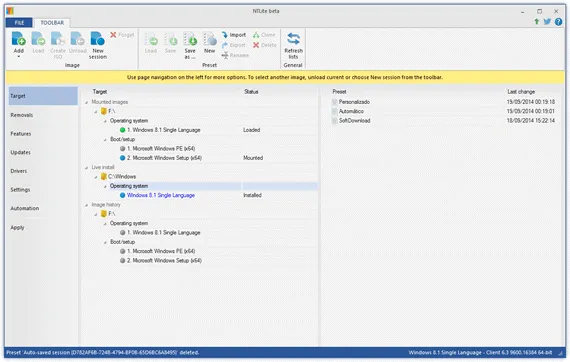The image size is (570, 362).
Task: Select the Target page in sidebar
Action: pos(43,96)
